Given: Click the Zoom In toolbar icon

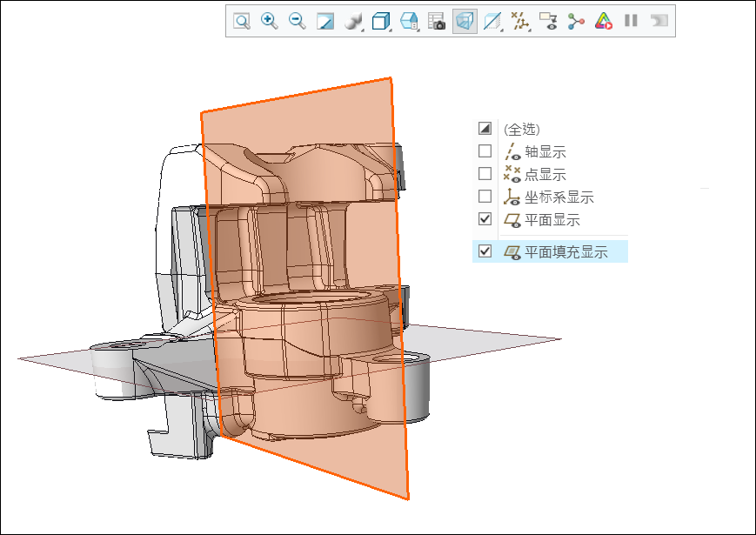Looking at the screenshot, I should pos(271,23).
